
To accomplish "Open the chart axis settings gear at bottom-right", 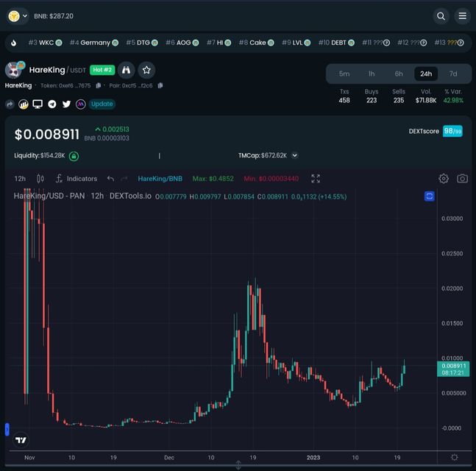I will 455,457.
